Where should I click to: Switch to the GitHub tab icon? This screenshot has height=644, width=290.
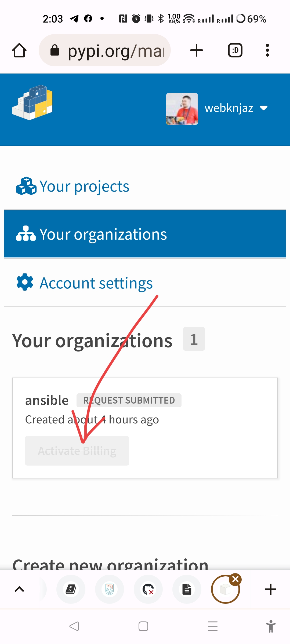148,589
